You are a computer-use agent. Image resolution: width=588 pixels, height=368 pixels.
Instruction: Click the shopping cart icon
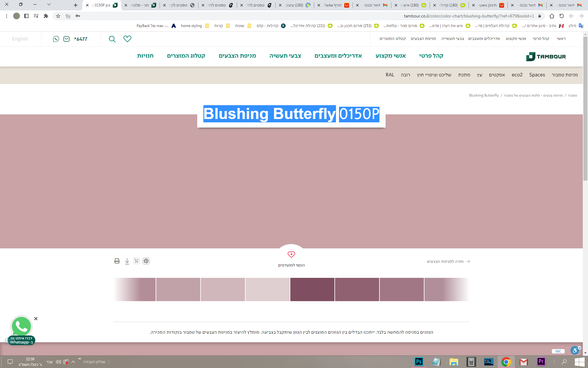pos(137,261)
